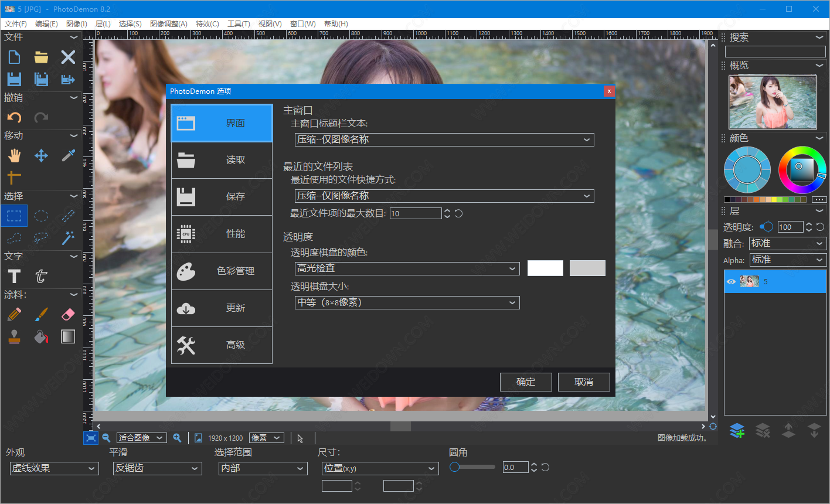Open the 编辑(E) menu

click(x=46, y=24)
